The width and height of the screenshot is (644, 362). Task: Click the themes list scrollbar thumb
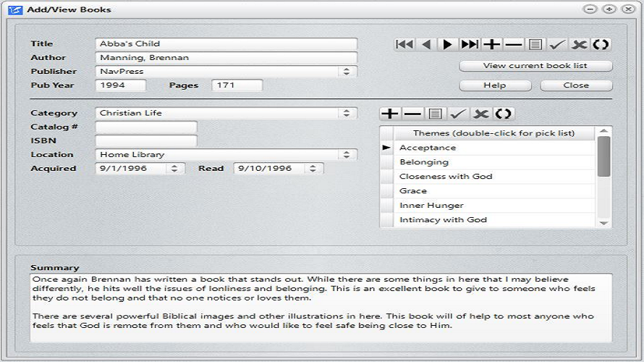coord(603,156)
